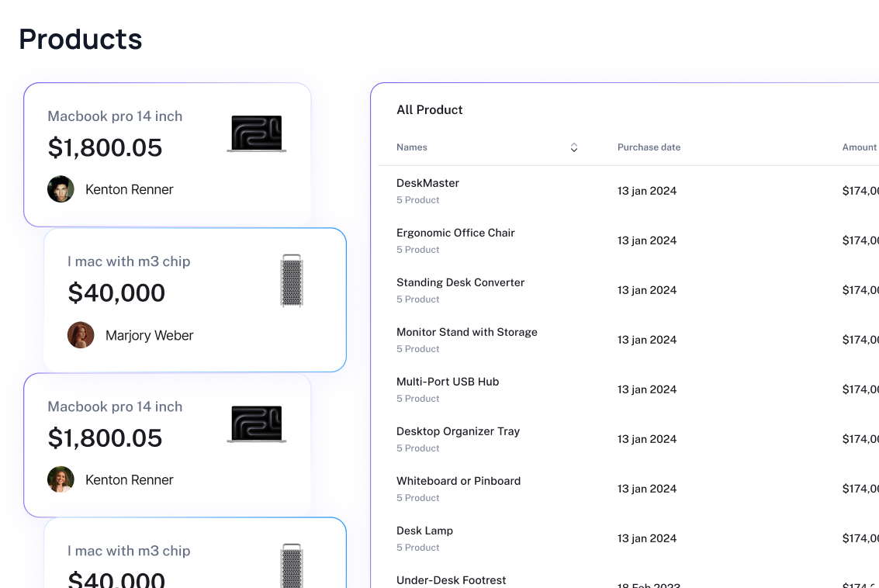Click Marjory Weber's round avatar
The height and width of the screenshot is (588, 879).
[x=81, y=335]
